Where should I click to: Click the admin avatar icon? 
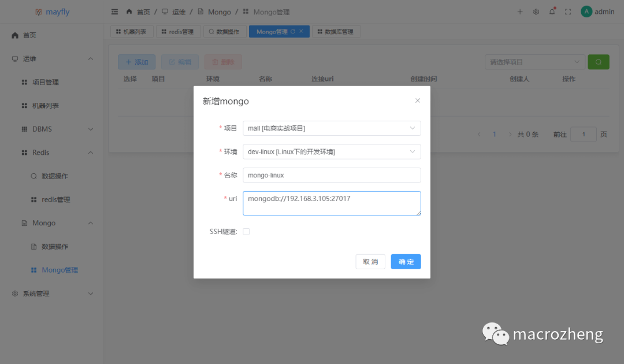point(586,11)
